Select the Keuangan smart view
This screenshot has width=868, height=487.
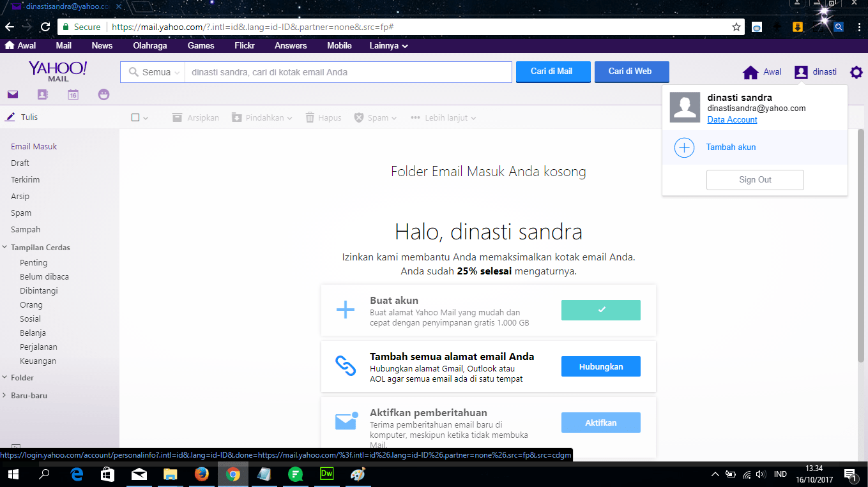pos(38,361)
